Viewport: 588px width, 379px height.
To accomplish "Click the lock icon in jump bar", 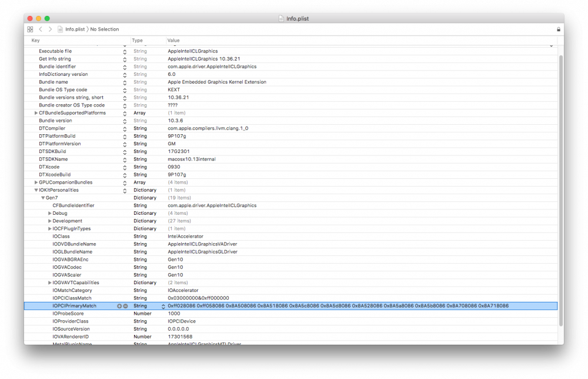I will click(x=559, y=29).
